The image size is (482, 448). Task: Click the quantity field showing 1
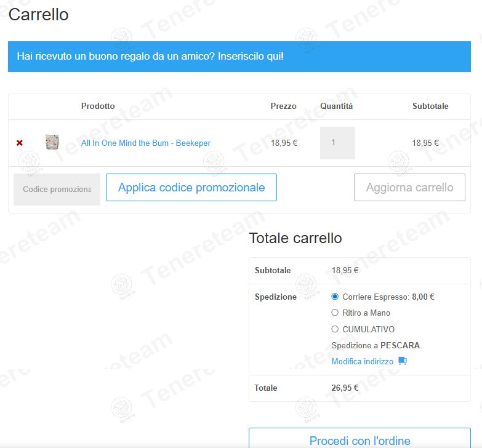337,143
